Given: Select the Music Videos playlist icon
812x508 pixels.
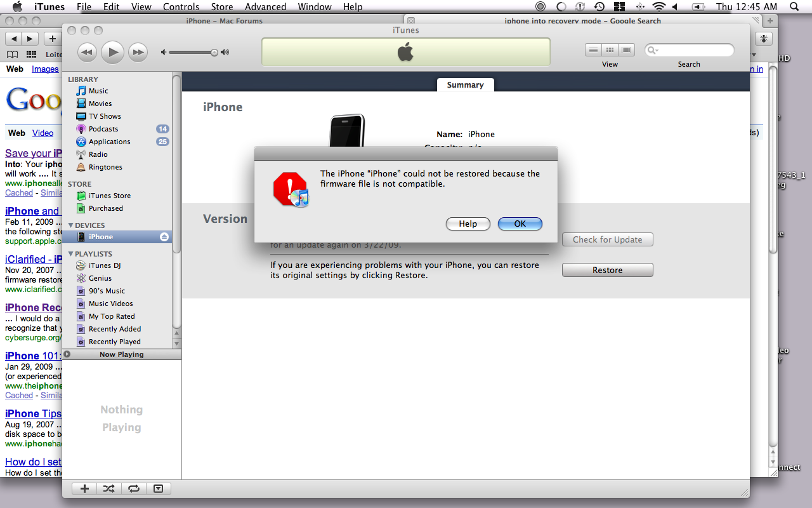Looking at the screenshot, I should coord(81,304).
